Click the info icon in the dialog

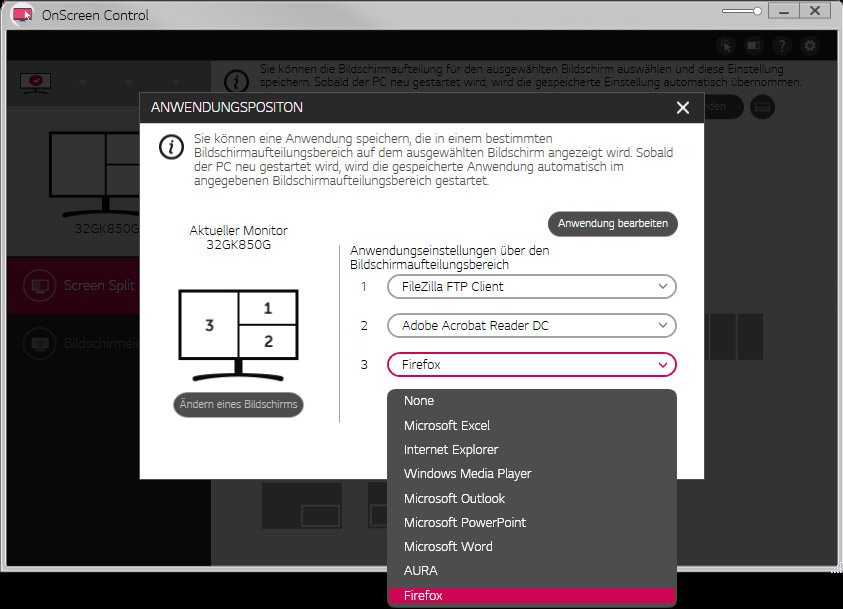coord(171,147)
